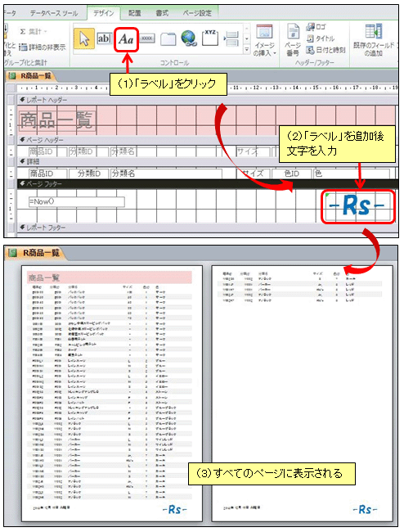Select the -Rs- label in page footer
The image size is (404, 532).
click(357, 205)
